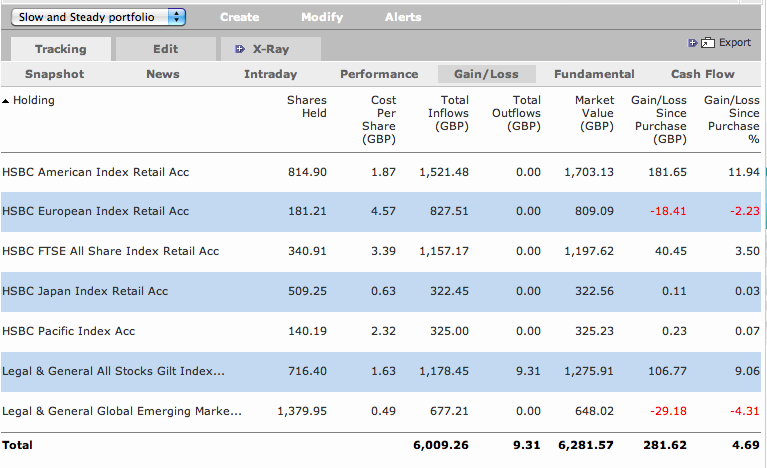This screenshot has width=767, height=468.
Task: Click the red -2.23 percentage value
Action: pos(745,211)
